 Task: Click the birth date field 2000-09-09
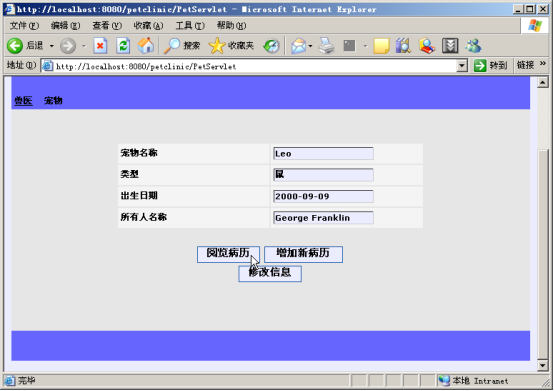(x=323, y=196)
